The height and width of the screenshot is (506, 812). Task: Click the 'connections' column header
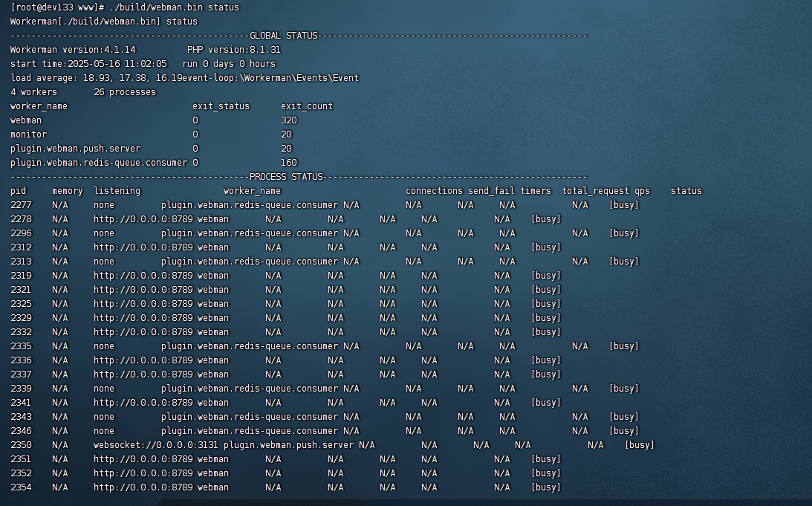pos(434,191)
